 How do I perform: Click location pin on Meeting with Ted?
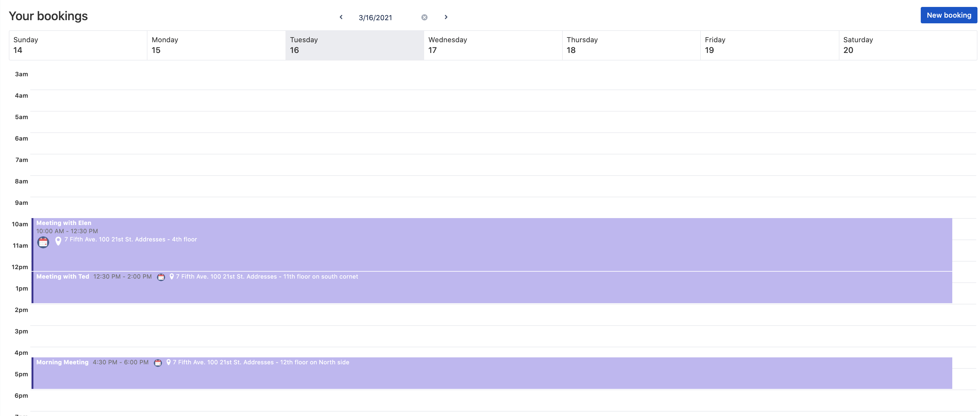pyautogui.click(x=171, y=277)
